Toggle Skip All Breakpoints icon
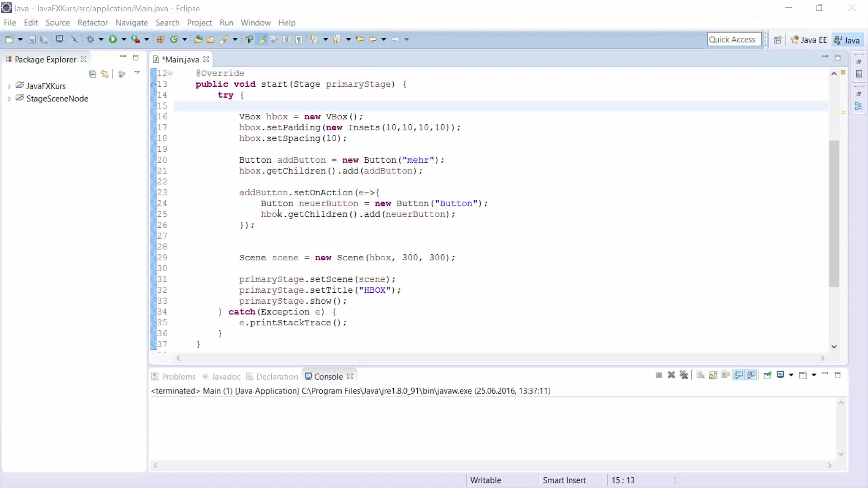 [x=75, y=39]
